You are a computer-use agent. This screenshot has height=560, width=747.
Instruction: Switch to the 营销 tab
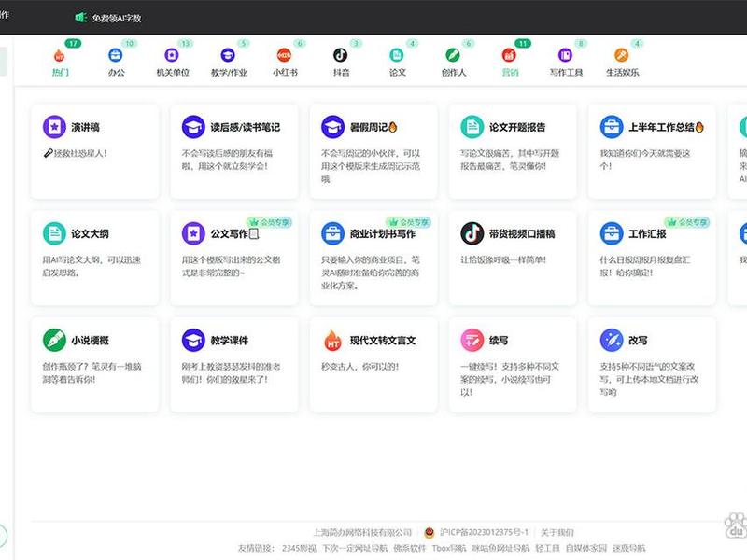(x=510, y=63)
